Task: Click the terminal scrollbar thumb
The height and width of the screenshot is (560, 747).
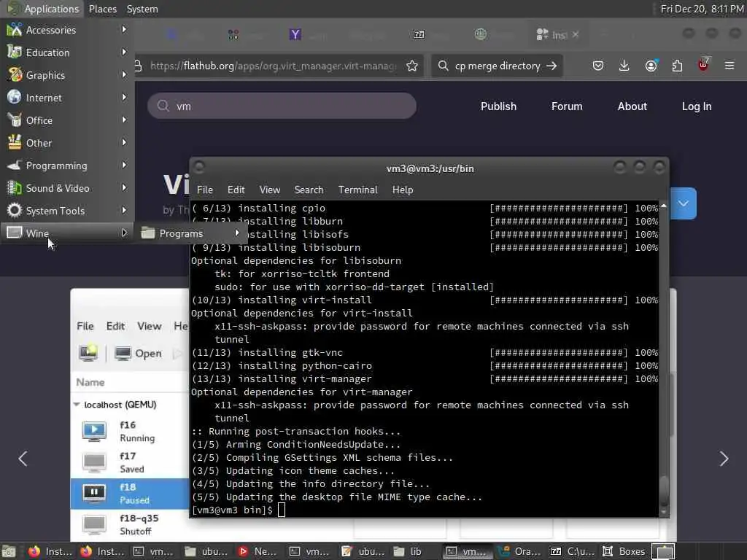Action: [664, 491]
